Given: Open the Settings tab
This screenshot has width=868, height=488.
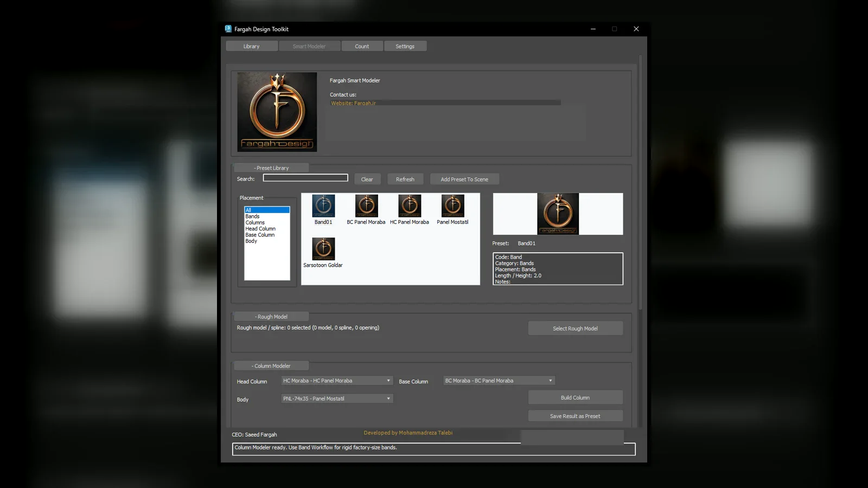Looking at the screenshot, I should click(x=405, y=47).
